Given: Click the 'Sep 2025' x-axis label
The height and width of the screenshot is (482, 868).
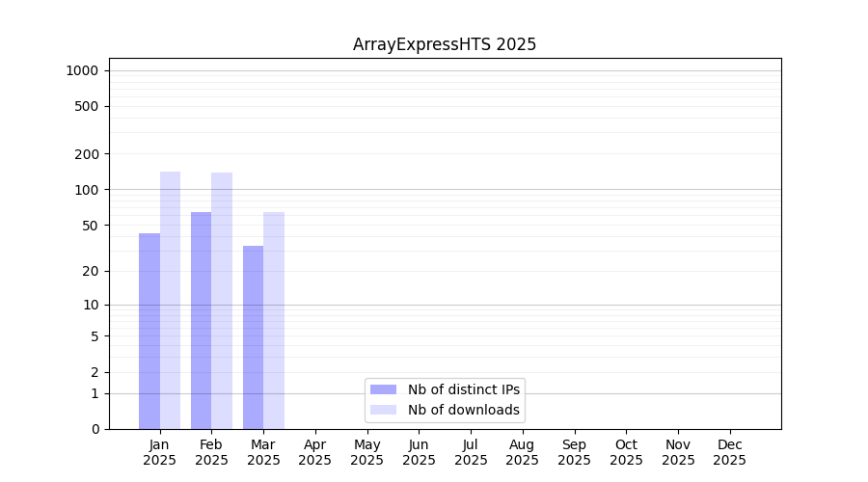Looking at the screenshot, I should (574, 452).
